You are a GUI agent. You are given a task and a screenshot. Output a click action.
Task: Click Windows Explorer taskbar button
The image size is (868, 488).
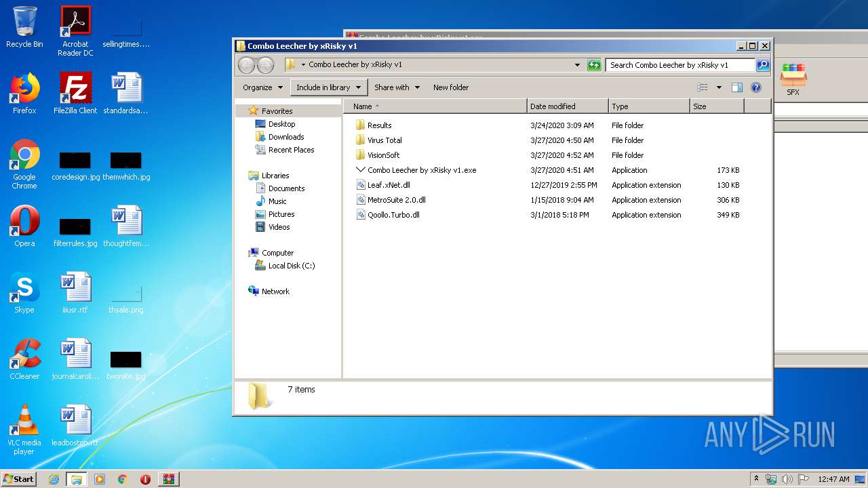(77, 479)
